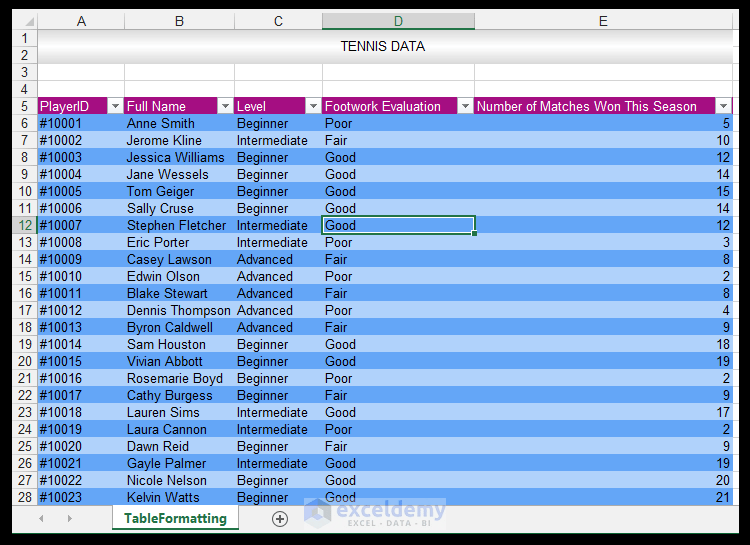Select the Nicole Nelson cell
Image resolution: width=750 pixels, height=545 pixels.
[179, 480]
